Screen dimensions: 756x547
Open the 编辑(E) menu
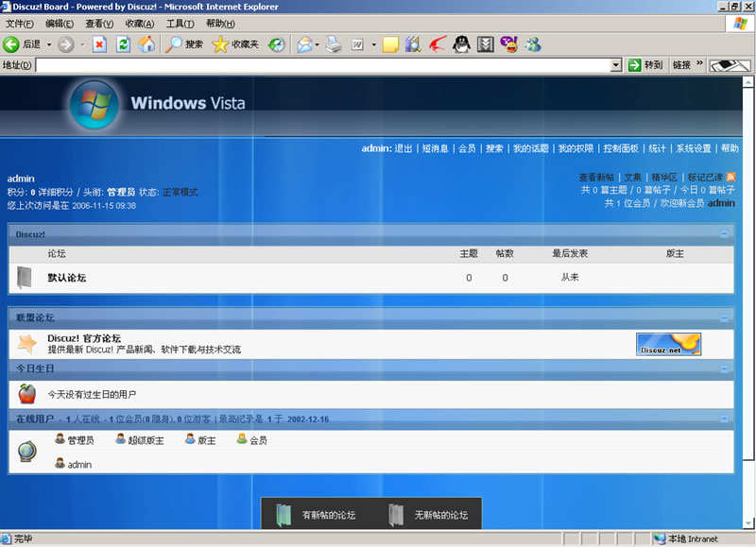(x=60, y=24)
